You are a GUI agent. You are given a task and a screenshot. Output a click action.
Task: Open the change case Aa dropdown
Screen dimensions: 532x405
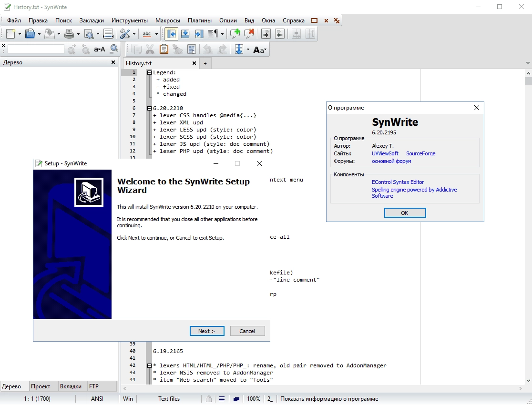pos(260,50)
